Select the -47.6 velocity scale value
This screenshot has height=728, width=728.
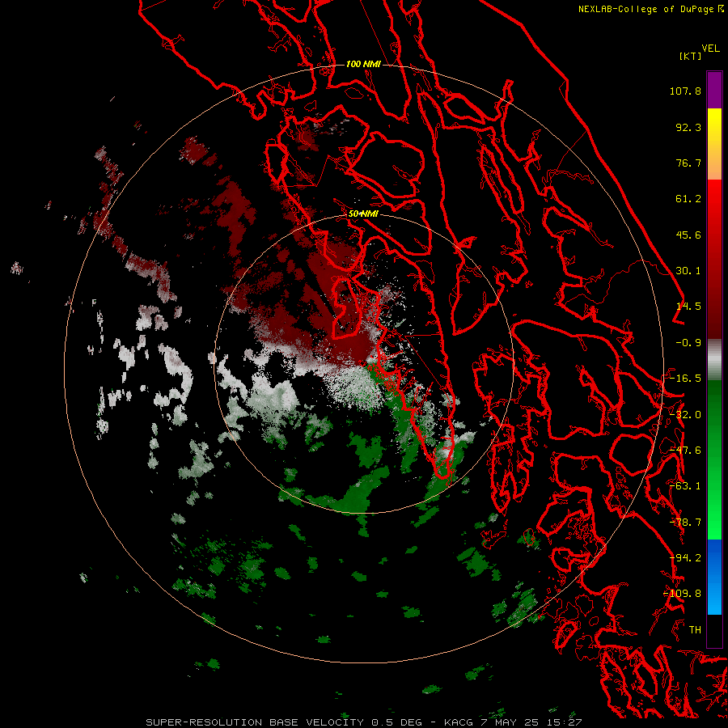[685, 451]
